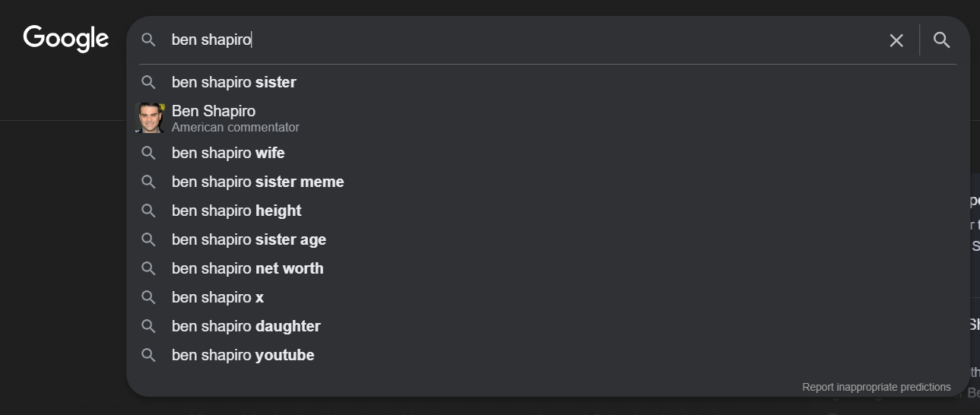Click the magnifier icon inside the search field
Viewport: 980px width, 415px height.
(x=149, y=40)
